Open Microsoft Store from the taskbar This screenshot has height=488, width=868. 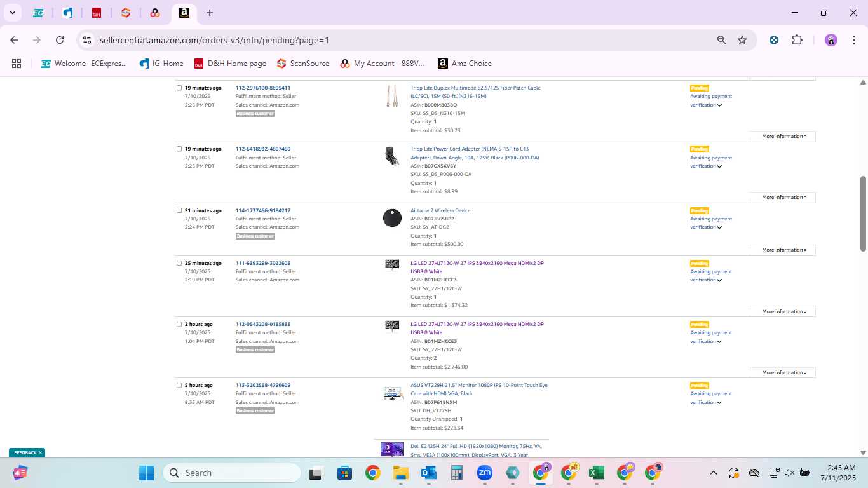[x=344, y=473]
